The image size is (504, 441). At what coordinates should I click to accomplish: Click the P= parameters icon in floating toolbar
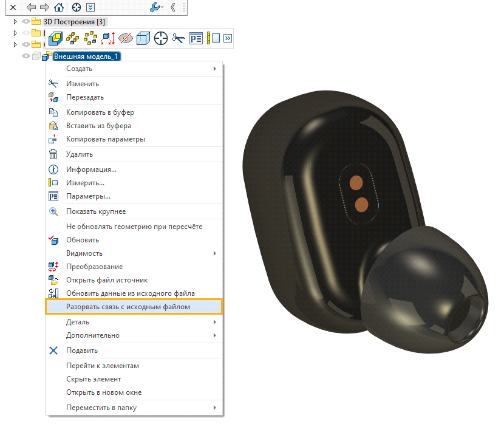pyautogui.click(x=196, y=38)
